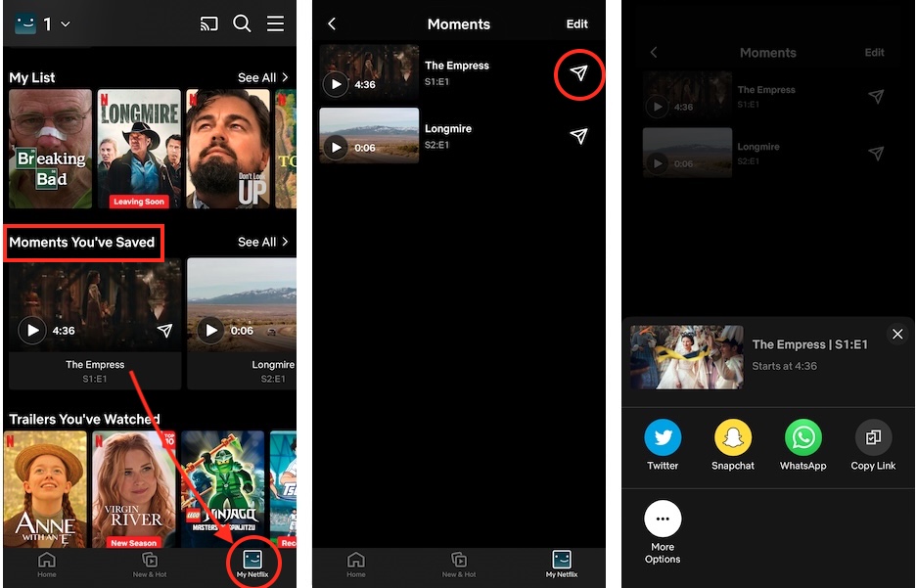This screenshot has height=588, width=917.
Task: Share to Twitter
Action: click(x=663, y=445)
